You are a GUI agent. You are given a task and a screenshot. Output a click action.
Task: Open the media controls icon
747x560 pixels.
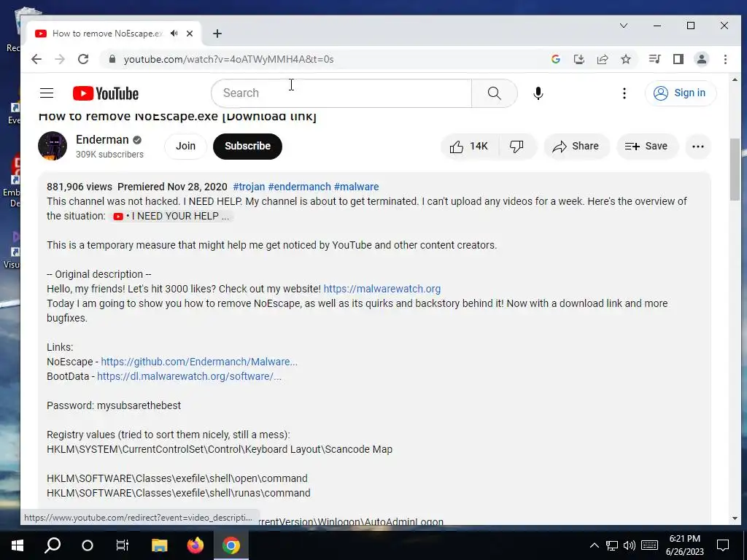(x=654, y=59)
